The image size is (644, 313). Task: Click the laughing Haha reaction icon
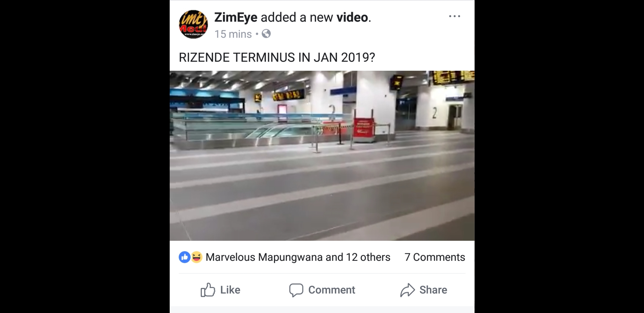point(196,257)
